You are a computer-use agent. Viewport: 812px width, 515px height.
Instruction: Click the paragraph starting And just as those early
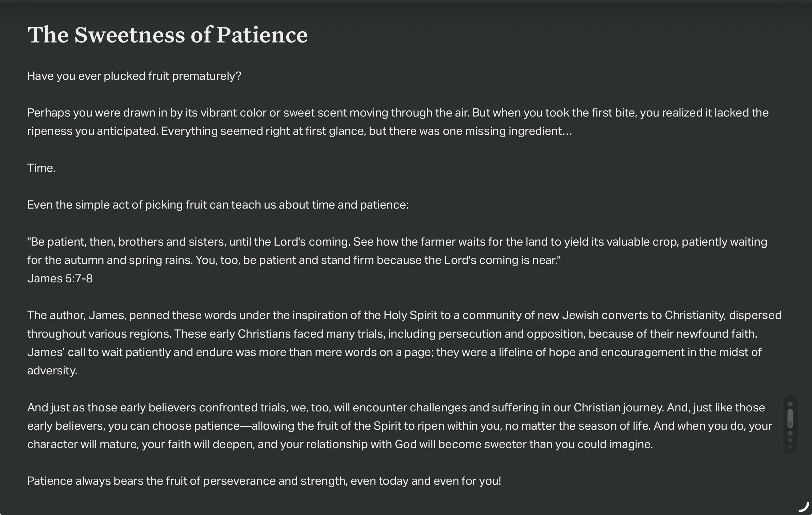coord(400,426)
